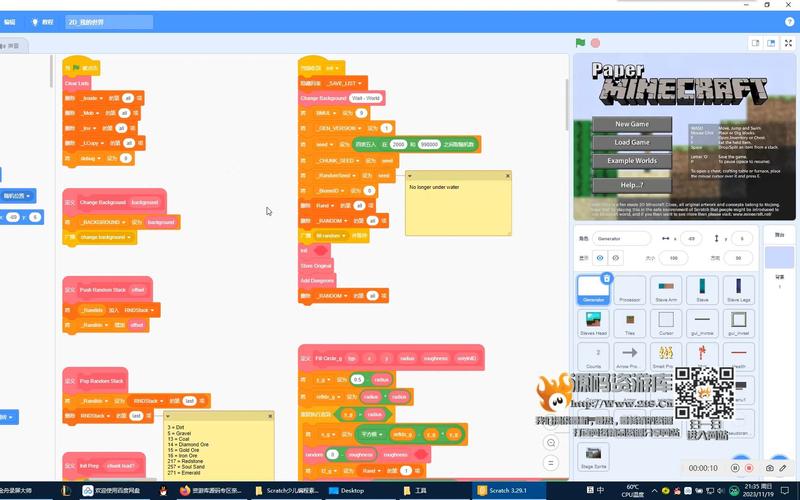This screenshot has width=800, height=500.
Task: Select the Steve Legs sprite
Action: click(738, 290)
